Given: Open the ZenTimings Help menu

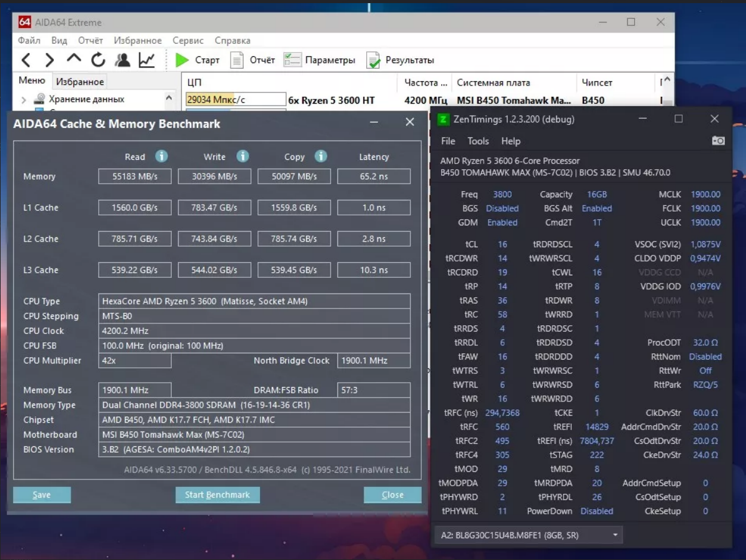Looking at the screenshot, I should click(510, 141).
